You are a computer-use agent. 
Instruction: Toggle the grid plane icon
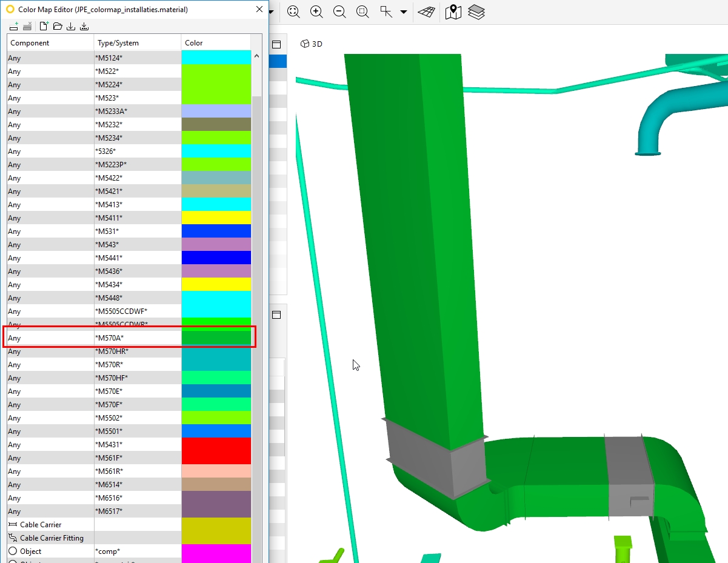click(x=427, y=12)
